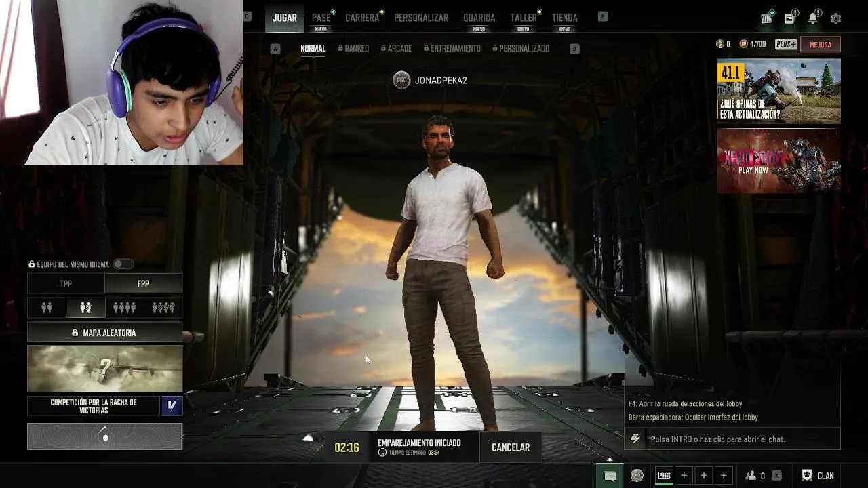
Task: Open the PASE tab
Action: tap(321, 18)
